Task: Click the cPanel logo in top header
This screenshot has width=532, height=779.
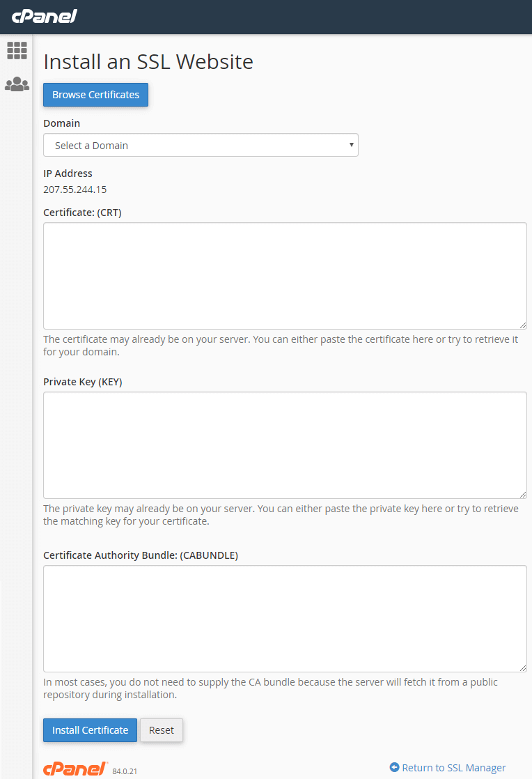Action: [x=44, y=16]
